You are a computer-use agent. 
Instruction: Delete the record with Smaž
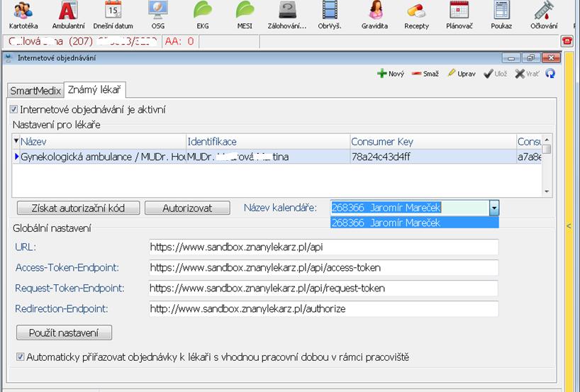click(x=425, y=74)
